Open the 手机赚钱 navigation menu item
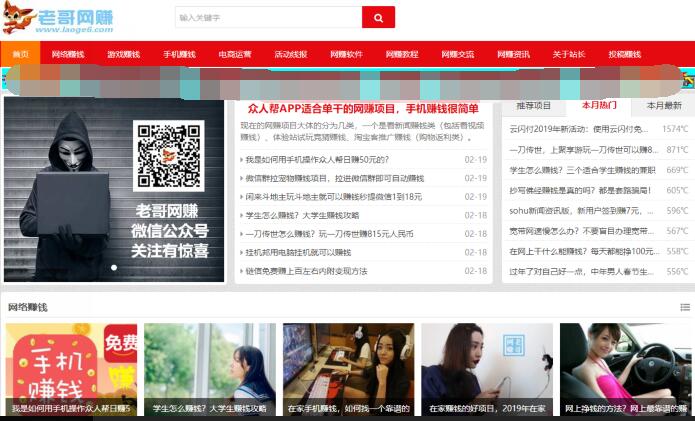Screen dimensions: 695x421 (x=179, y=54)
